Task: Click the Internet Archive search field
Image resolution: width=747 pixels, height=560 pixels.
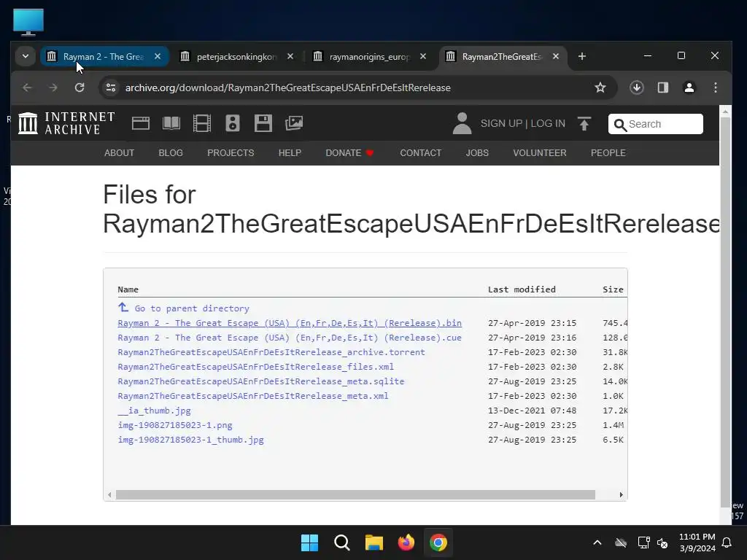Action: click(x=656, y=124)
